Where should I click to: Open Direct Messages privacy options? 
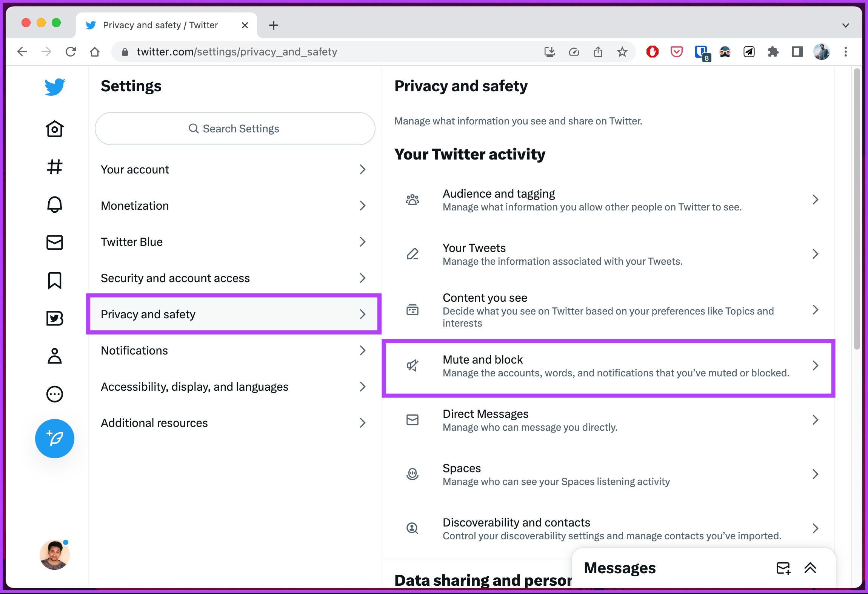(608, 420)
